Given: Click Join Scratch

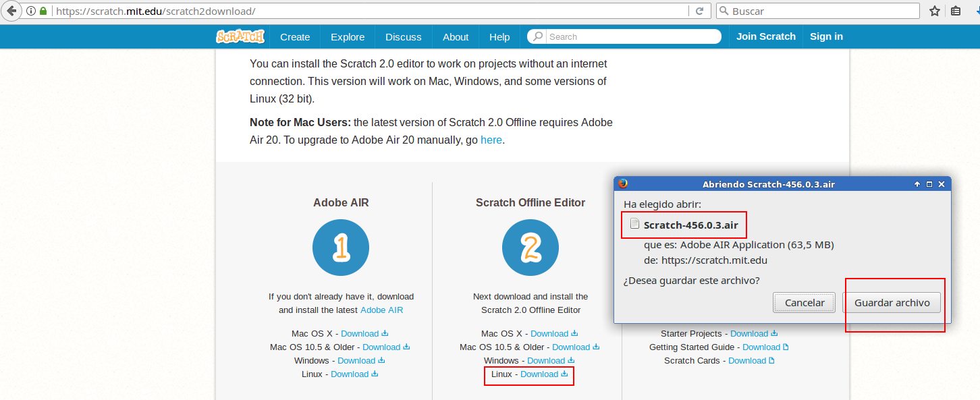Looking at the screenshot, I should [766, 36].
